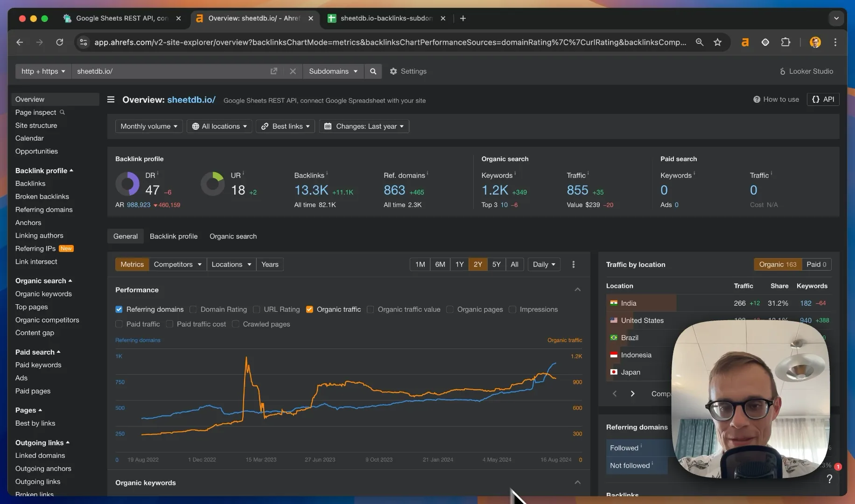Screen dimensions: 855x504
Task: Open the Chrome extensions puzzle icon
Action: click(785, 42)
